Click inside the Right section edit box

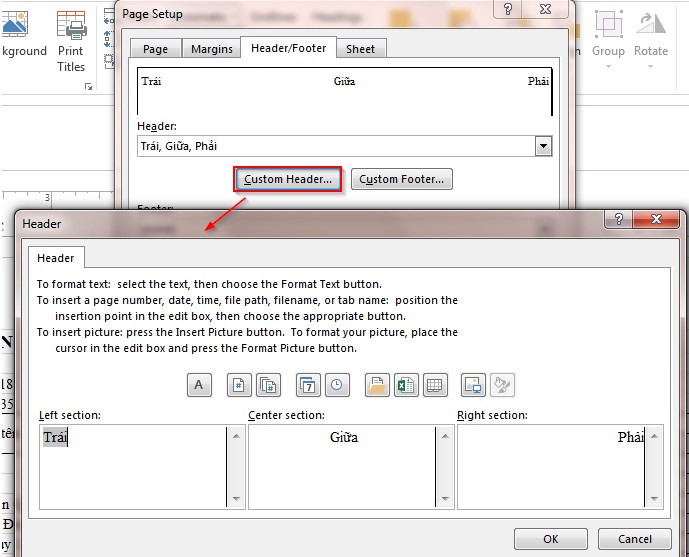pyautogui.click(x=551, y=467)
